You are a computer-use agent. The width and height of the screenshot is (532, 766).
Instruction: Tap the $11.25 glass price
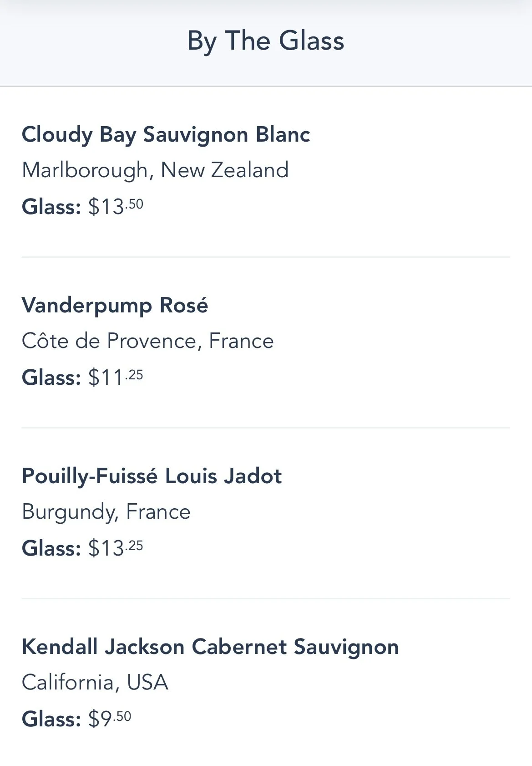point(116,378)
